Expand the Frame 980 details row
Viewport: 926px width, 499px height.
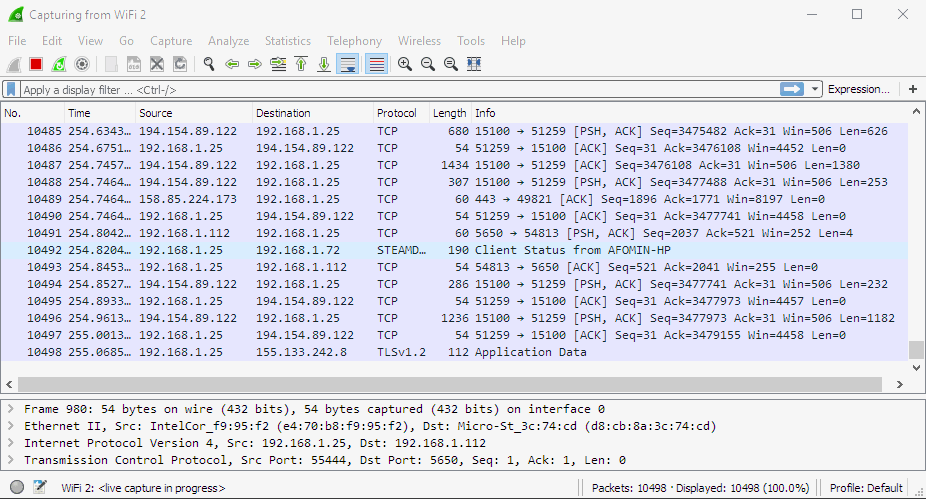click(x=11, y=409)
